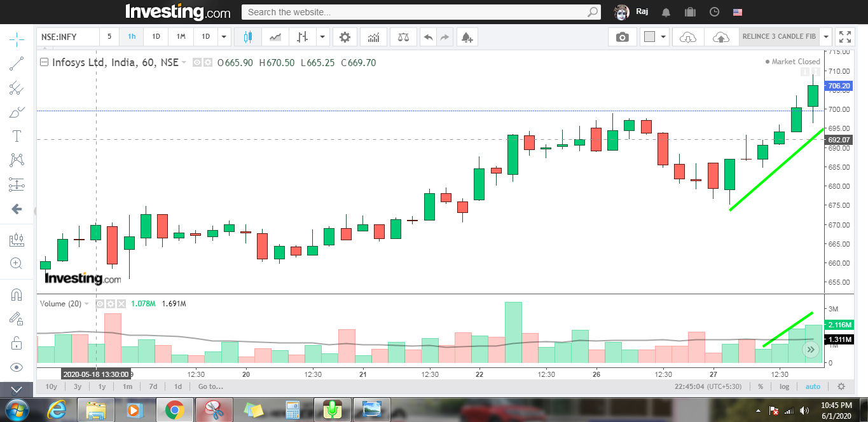The width and height of the screenshot is (868, 422).
Task: Select the bar chart style
Action: [x=302, y=37]
